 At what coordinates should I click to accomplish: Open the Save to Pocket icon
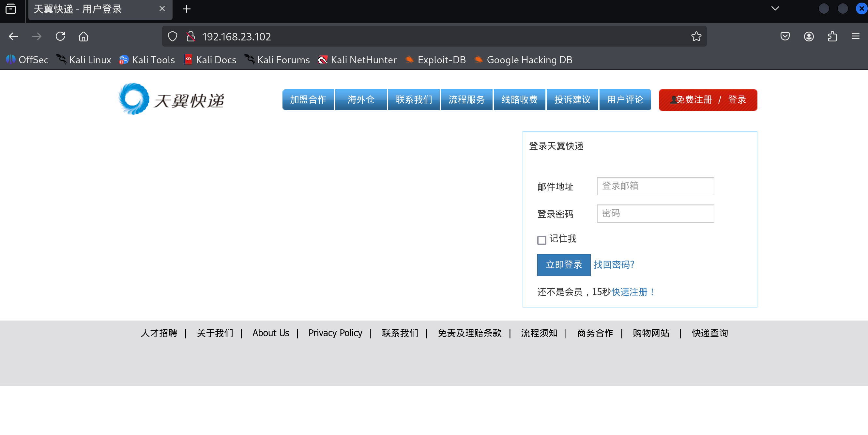[785, 37]
